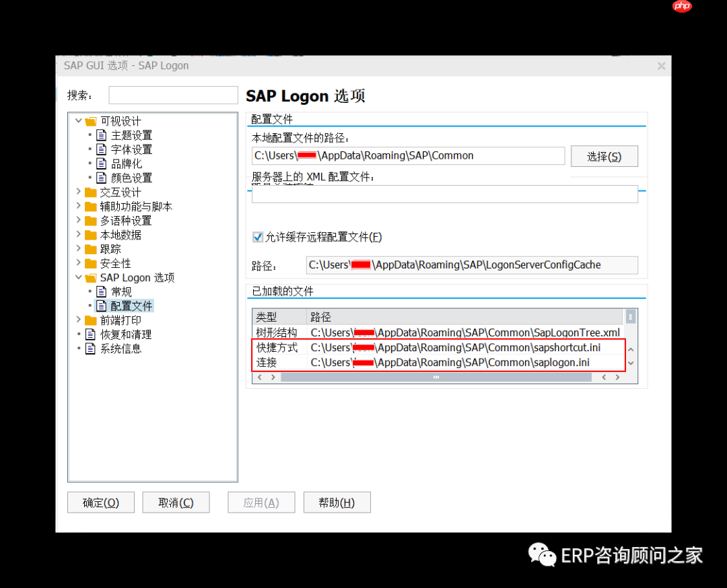Click the 字体设置 document icon
The image size is (727, 588).
(102, 149)
